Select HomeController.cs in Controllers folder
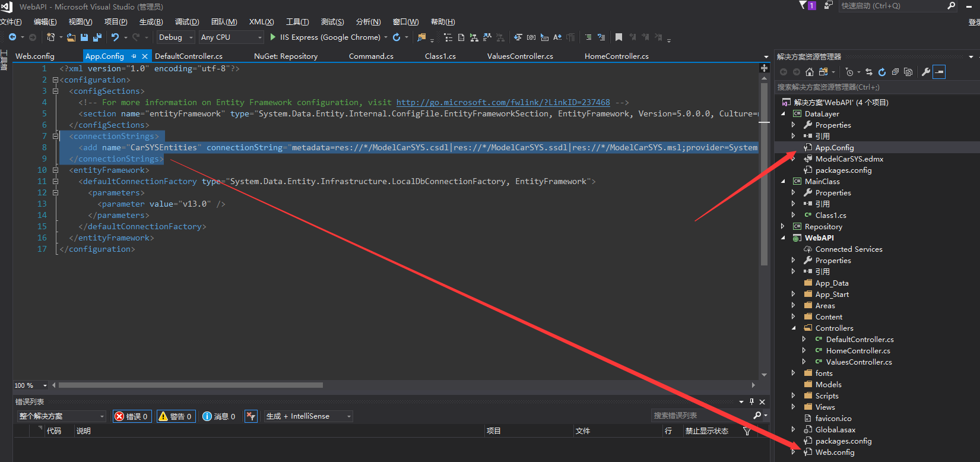Viewport: 980px width, 462px height. (858, 350)
